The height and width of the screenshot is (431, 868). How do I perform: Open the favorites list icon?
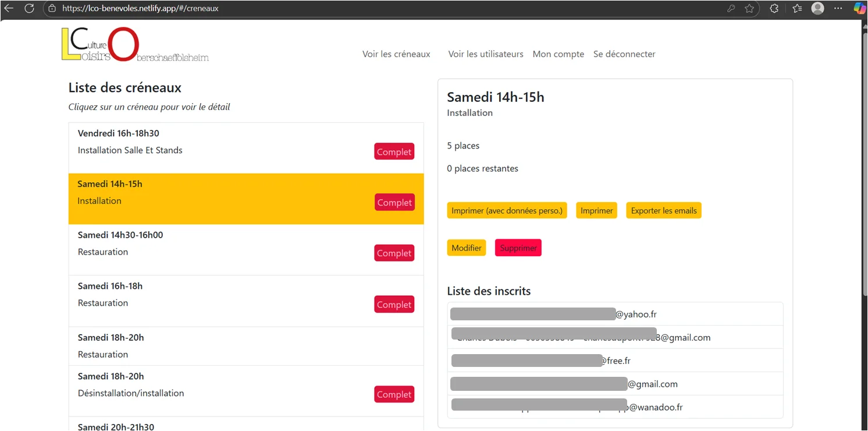[797, 8]
